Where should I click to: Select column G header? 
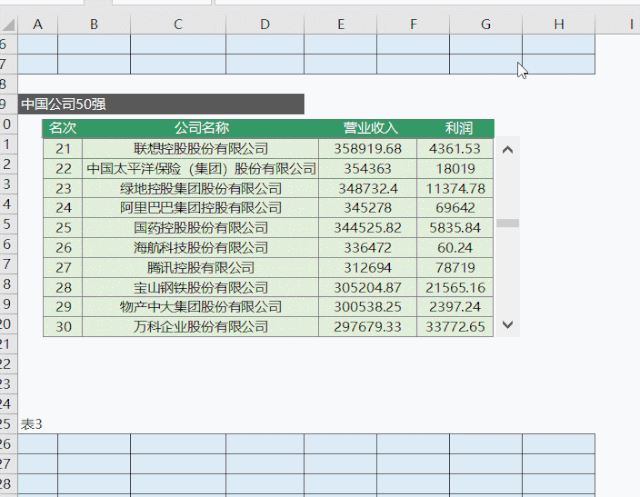486,24
